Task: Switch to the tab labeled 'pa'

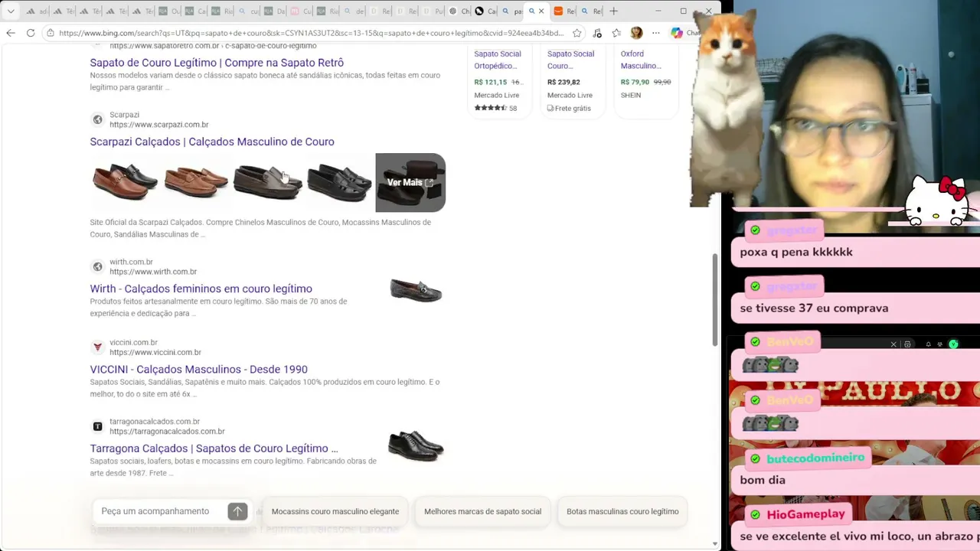Action: point(512,11)
